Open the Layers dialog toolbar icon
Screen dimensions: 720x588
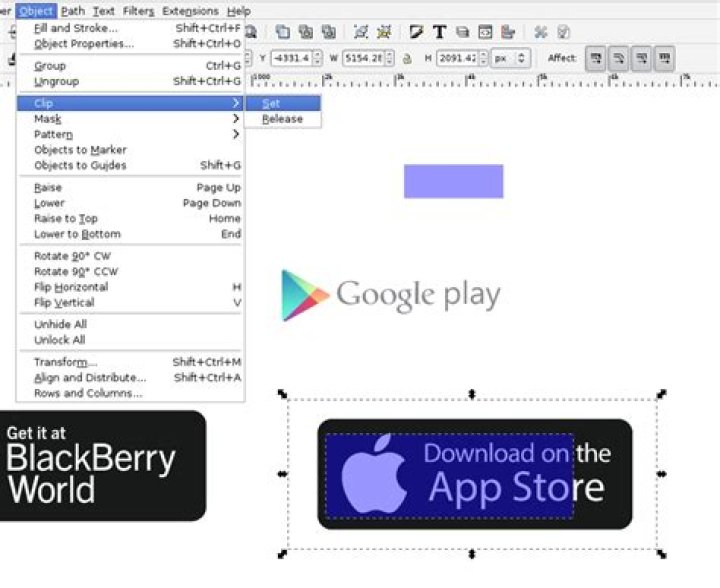pyautogui.click(x=462, y=32)
